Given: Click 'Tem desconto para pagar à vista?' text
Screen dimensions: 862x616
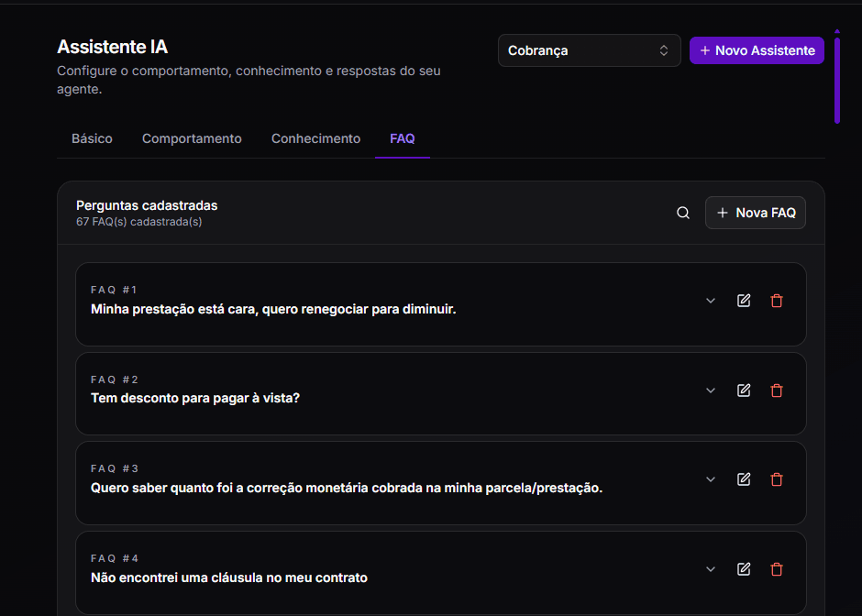Looking at the screenshot, I should (195, 398).
